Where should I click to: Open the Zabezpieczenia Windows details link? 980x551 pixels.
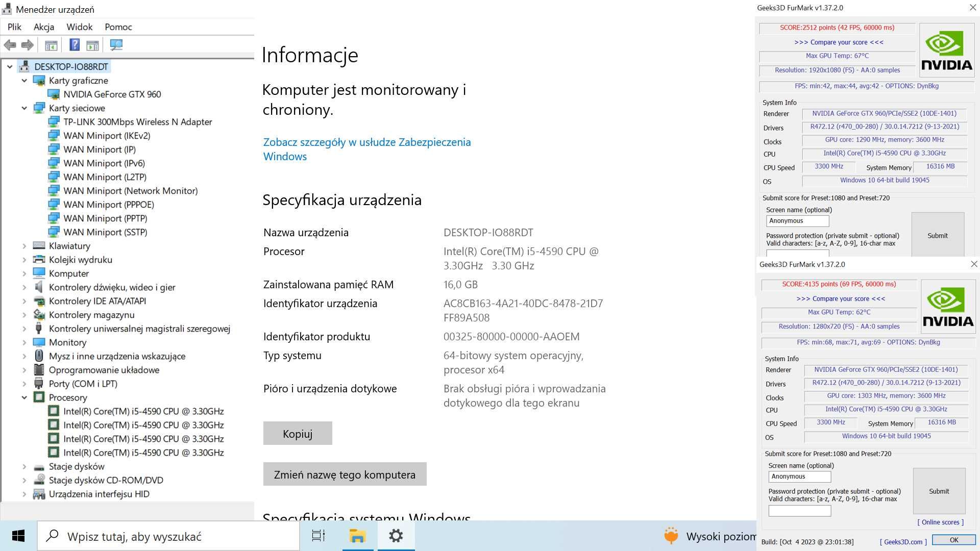(x=367, y=149)
